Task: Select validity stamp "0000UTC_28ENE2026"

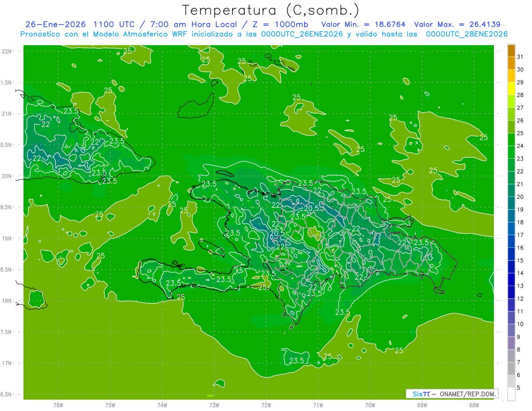Action: pos(467,34)
